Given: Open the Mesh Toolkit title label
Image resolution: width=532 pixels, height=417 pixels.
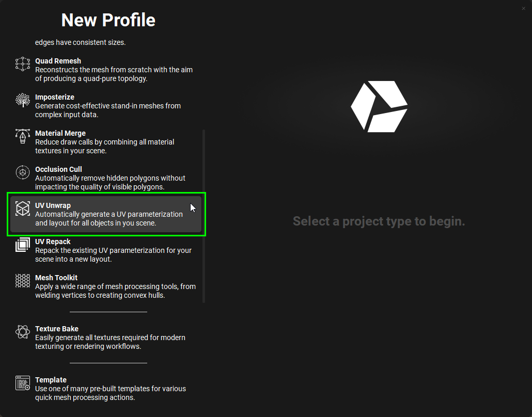Looking at the screenshot, I should 56,278.
